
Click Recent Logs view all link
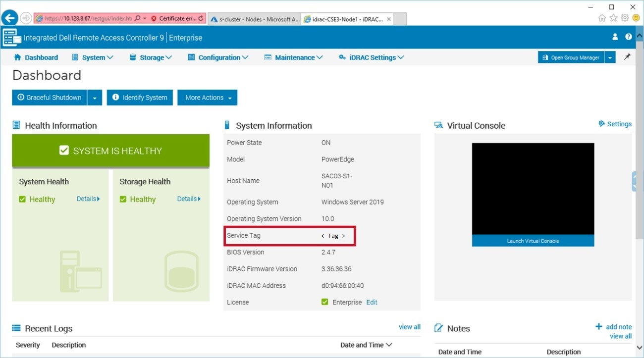[410, 327]
